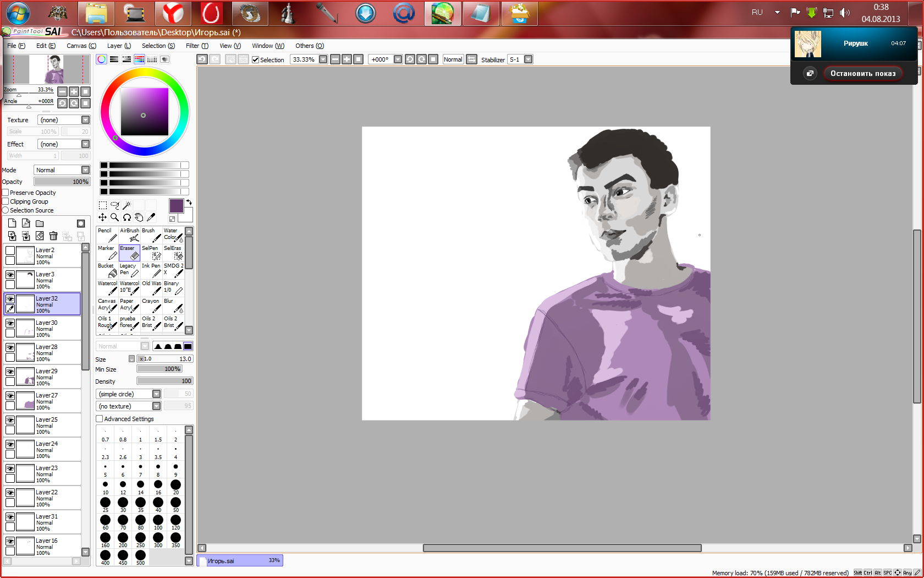Open Yandex browser from the taskbar
Image resolution: width=924 pixels, height=578 pixels.
[x=173, y=13]
